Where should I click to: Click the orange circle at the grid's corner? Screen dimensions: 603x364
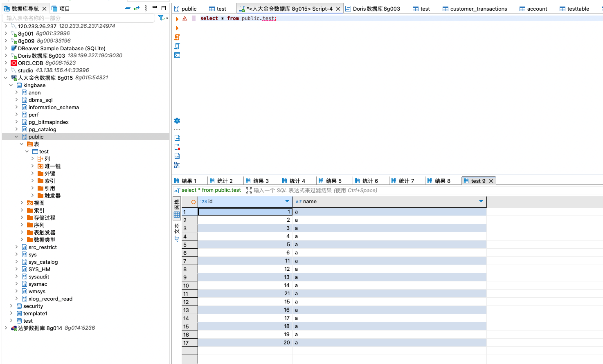point(193,202)
